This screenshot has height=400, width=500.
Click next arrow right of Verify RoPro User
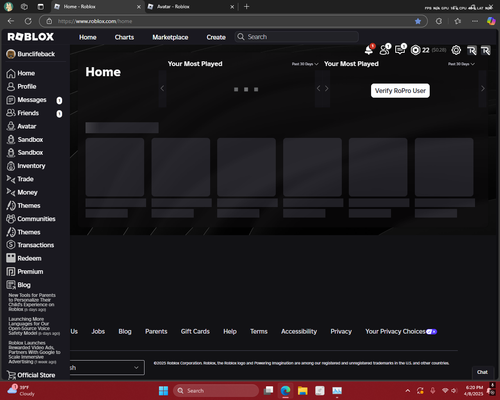click(x=483, y=89)
